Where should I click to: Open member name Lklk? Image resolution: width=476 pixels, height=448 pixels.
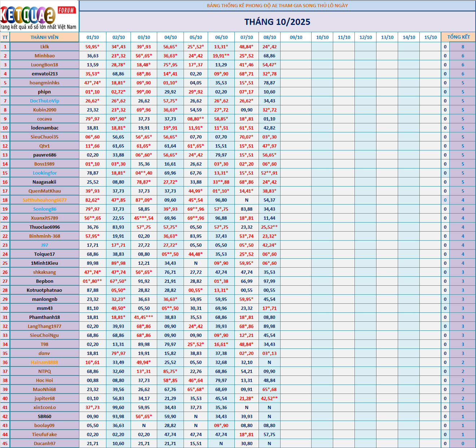point(45,47)
